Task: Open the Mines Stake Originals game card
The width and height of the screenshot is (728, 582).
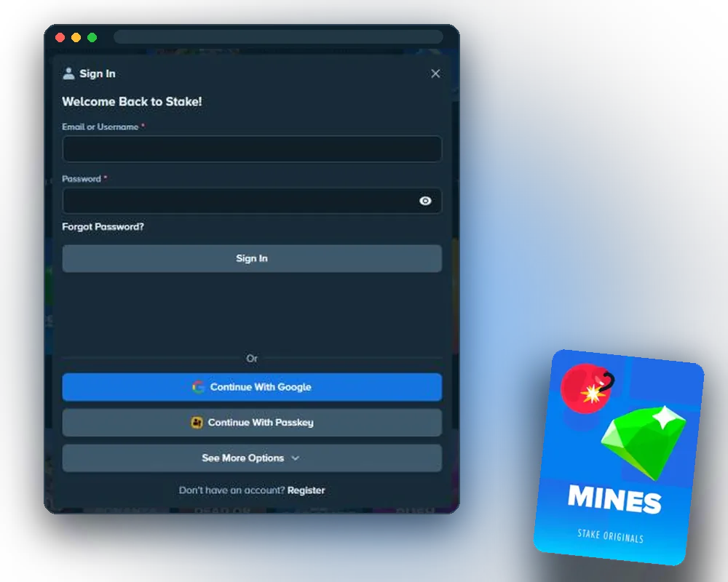Action: (619, 457)
